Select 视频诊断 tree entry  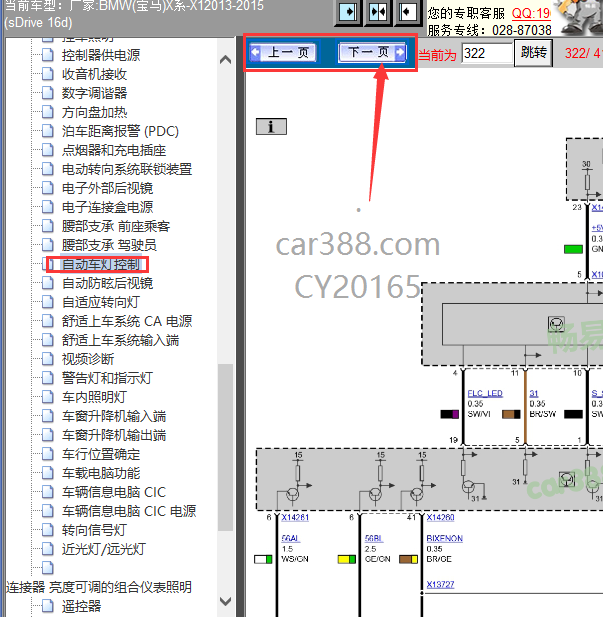(x=88, y=359)
